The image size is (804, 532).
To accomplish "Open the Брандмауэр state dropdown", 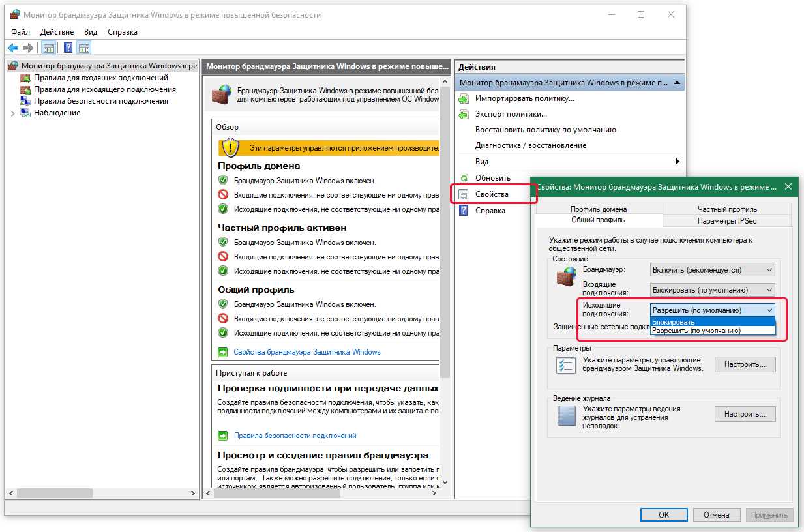I will (x=713, y=269).
